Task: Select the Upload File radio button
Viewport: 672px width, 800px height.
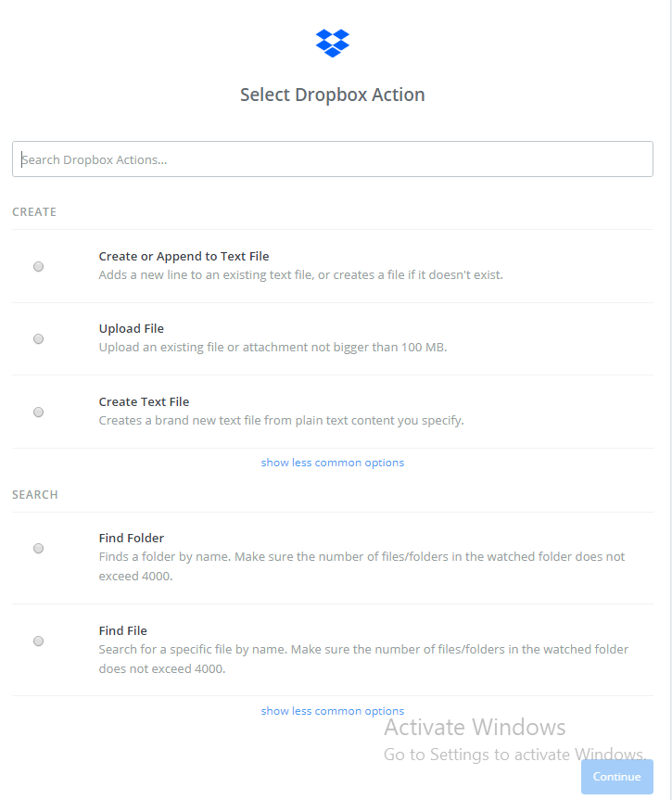Action: tap(38, 338)
